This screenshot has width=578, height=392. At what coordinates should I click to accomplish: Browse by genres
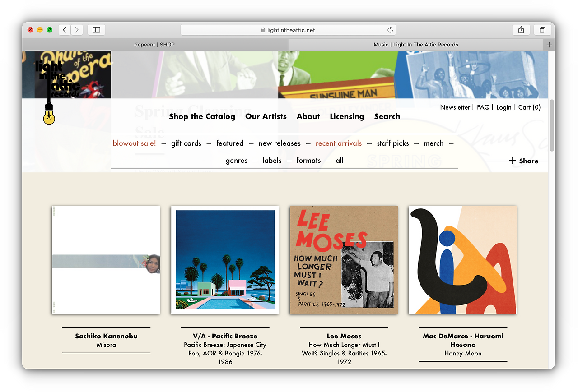[237, 160]
